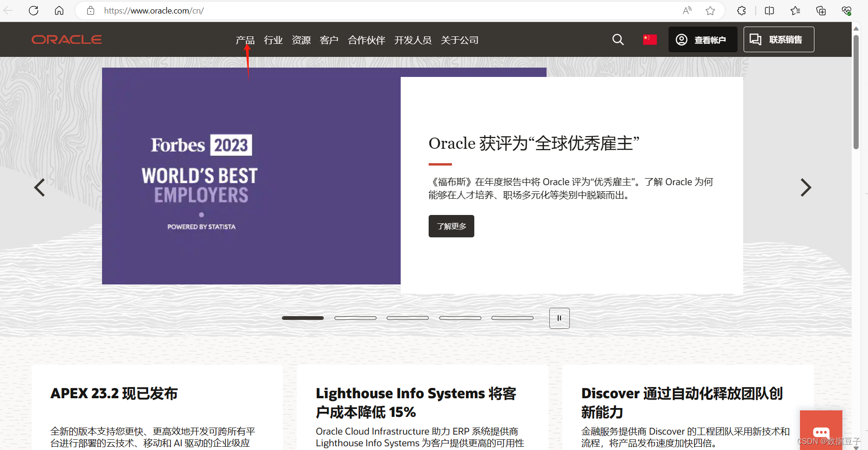Image resolution: width=868 pixels, height=450 pixels.
Task: Open site search magnifier icon
Action: [x=618, y=40]
